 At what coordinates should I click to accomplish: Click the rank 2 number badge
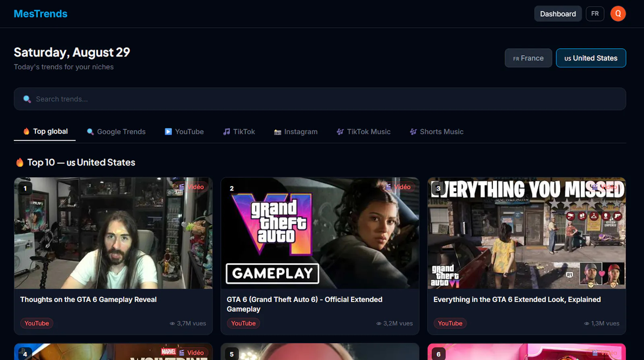coord(232,188)
